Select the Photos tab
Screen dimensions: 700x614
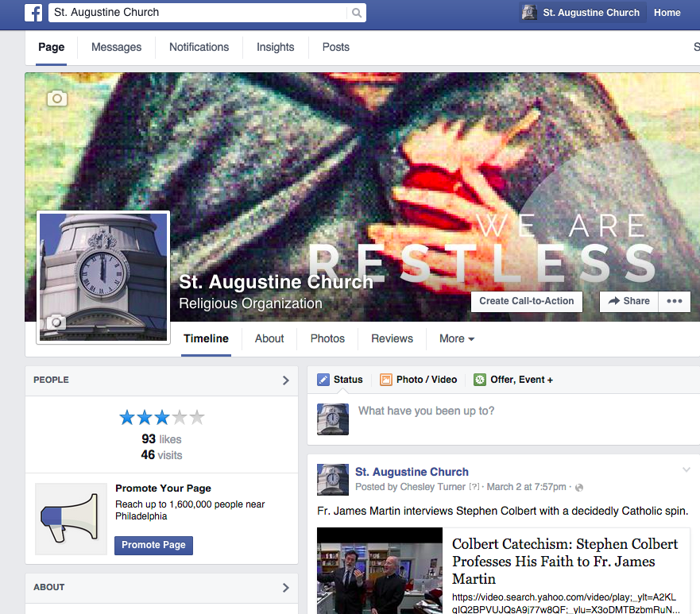pos(327,338)
